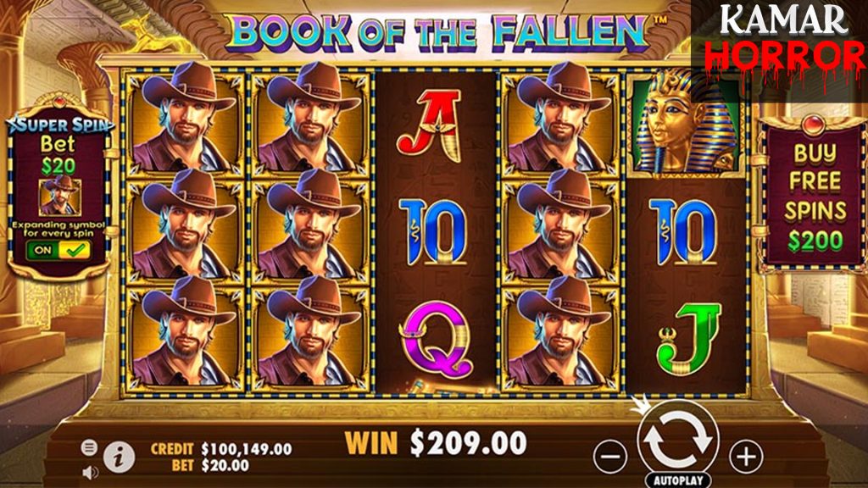Toggle Super Spin ON switch
Viewport: 868px width, 488px height.
[x=58, y=250]
